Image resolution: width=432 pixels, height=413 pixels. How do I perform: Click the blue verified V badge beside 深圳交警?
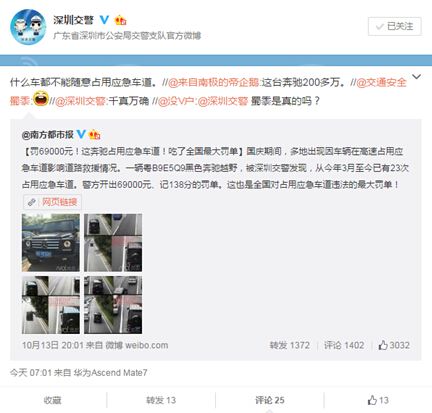click(x=104, y=20)
